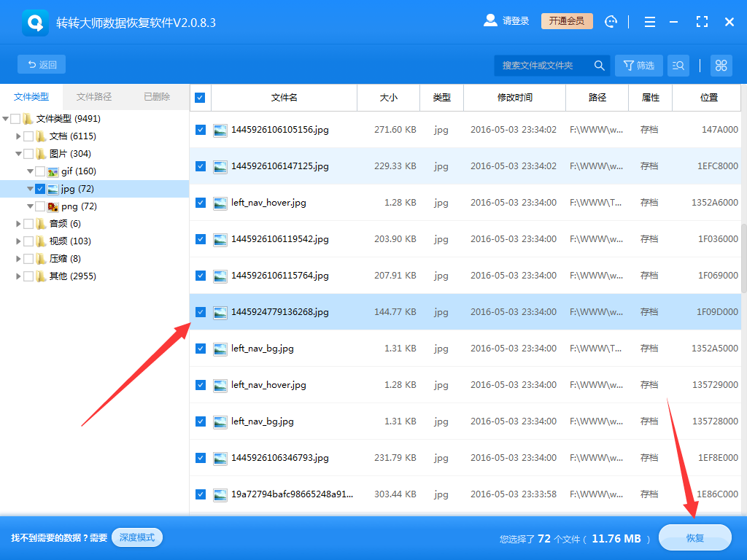This screenshot has width=747, height=560.
Task: Switch to the 文件类型 tab
Action: coord(31,97)
